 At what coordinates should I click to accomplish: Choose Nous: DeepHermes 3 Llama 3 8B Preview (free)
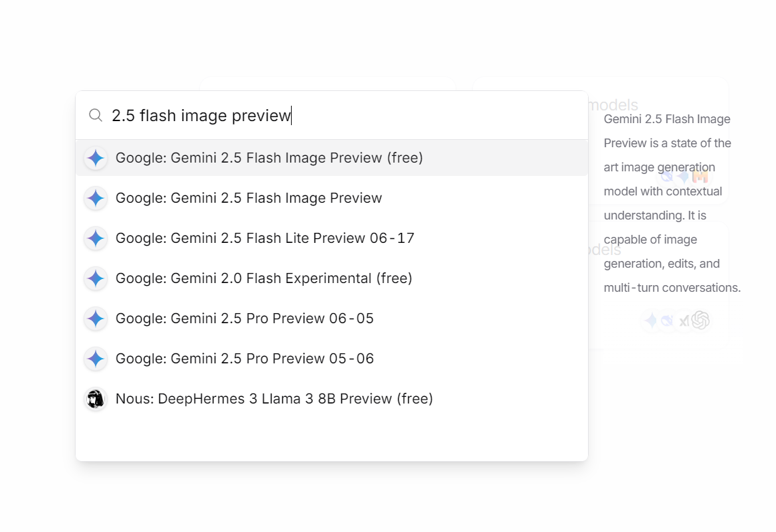click(332, 398)
